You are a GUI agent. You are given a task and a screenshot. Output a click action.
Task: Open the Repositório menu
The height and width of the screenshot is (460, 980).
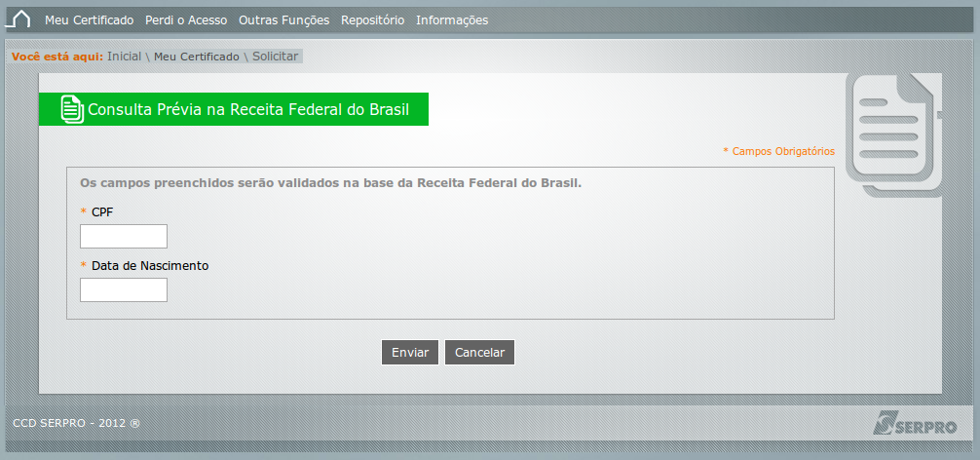372,20
